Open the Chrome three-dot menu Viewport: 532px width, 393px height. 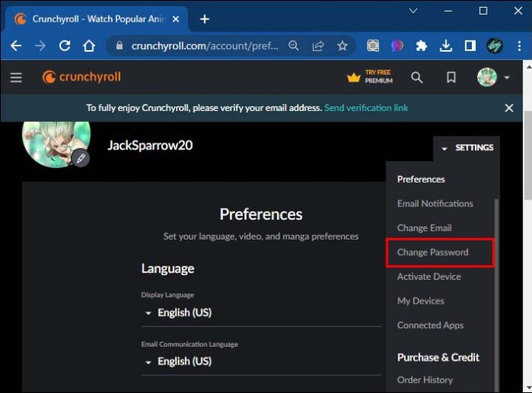[x=520, y=45]
